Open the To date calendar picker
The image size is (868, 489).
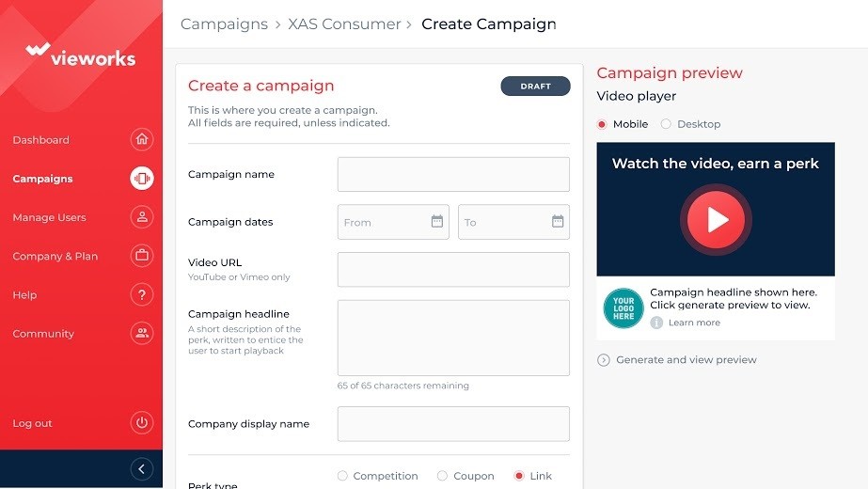(558, 222)
